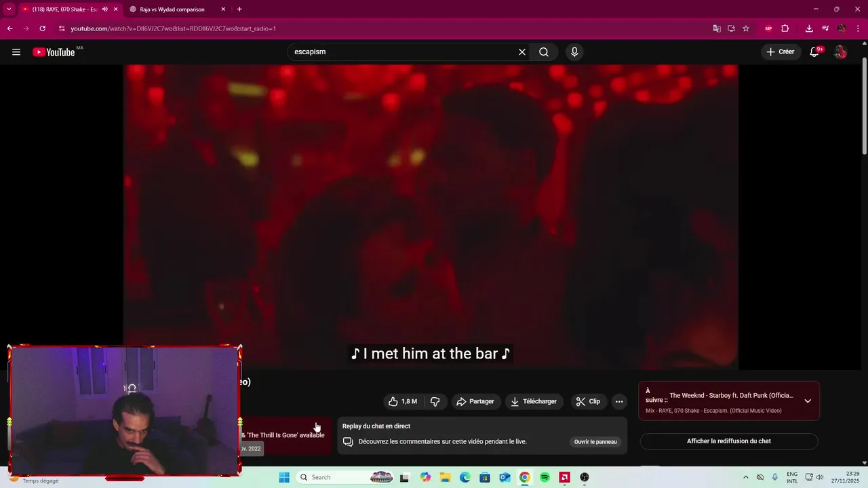
Task: Close the Raja vs Wydad tab
Action: click(223, 9)
